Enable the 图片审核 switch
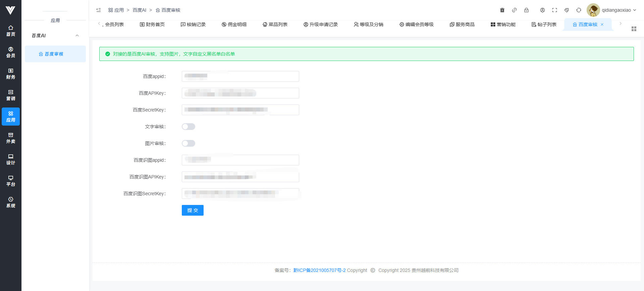Screen dimensions: 644x291 click(189, 143)
